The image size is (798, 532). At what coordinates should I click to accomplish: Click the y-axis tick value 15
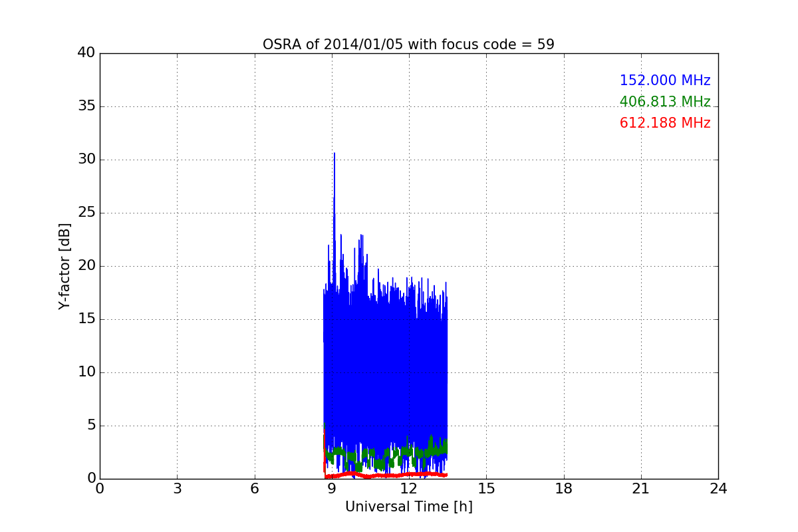pyautogui.click(x=86, y=319)
